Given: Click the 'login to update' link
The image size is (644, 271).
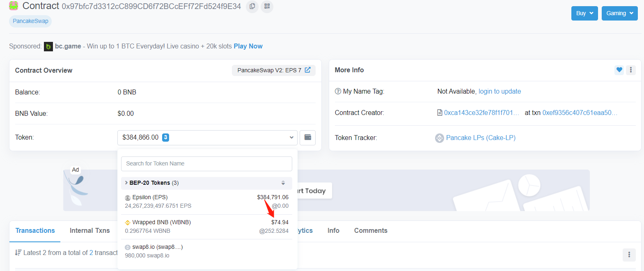Looking at the screenshot, I should pos(500,91).
